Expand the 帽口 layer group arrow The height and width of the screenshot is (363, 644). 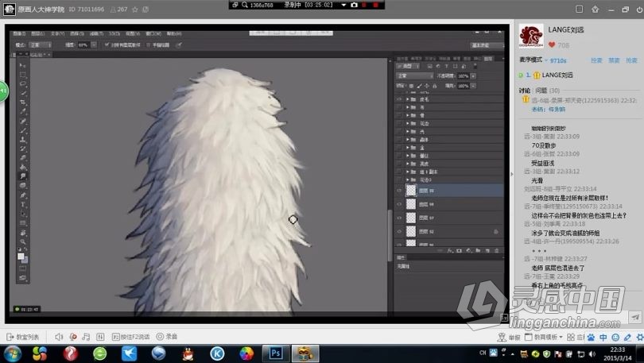coord(408,156)
